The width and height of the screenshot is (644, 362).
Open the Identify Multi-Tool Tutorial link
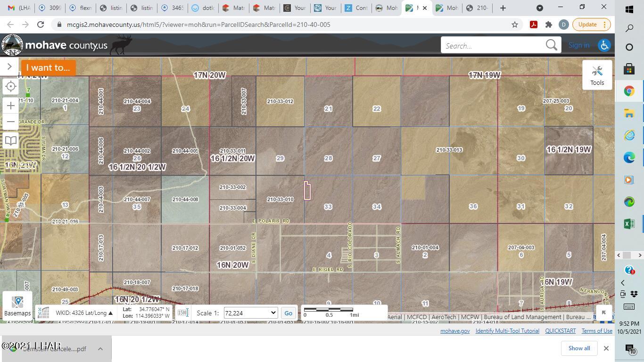point(507,331)
